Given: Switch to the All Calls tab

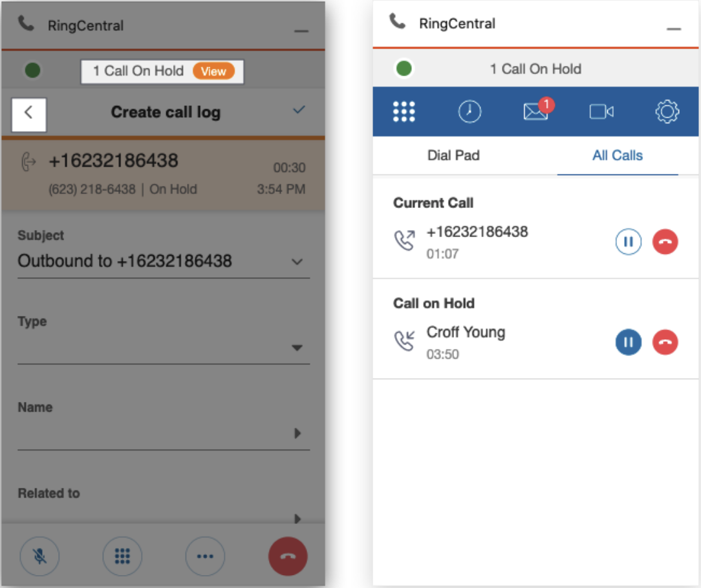Looking at the screenshot, I should [x=618, y=156].
